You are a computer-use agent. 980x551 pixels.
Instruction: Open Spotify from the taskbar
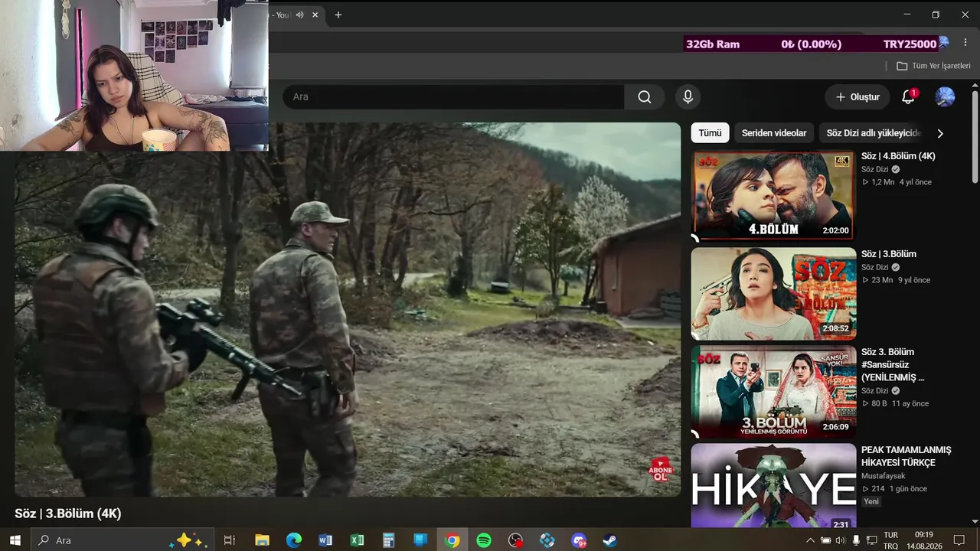click(x=484, y=540)
